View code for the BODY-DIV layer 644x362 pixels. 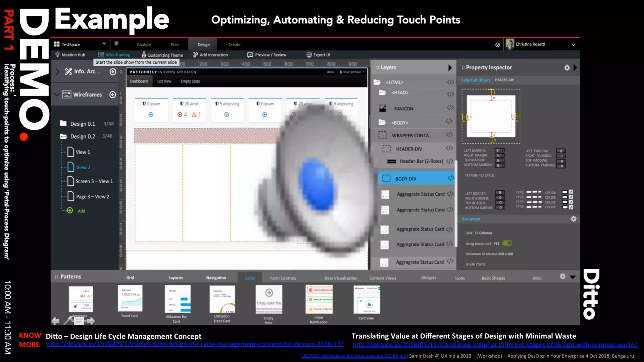point(451,178)
